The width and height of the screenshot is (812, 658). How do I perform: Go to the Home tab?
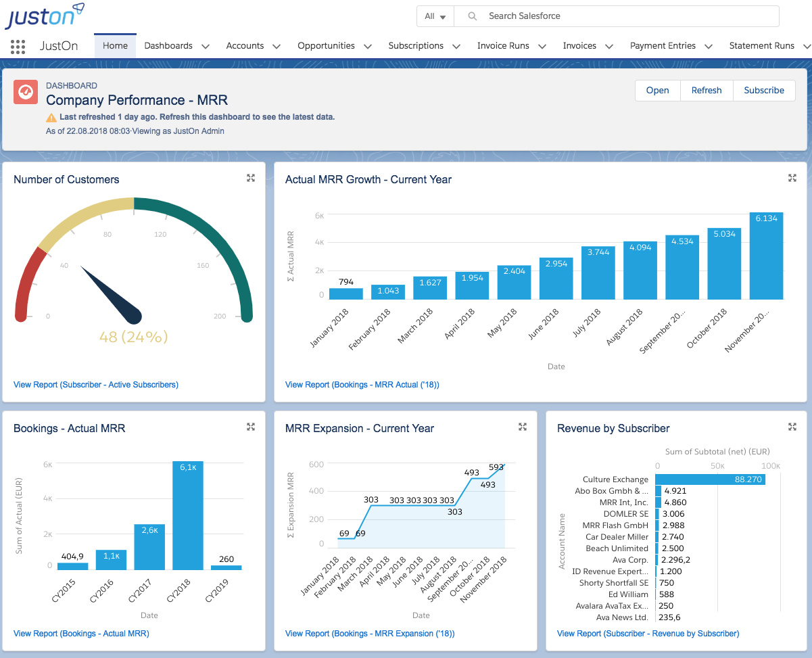point(115,46)
